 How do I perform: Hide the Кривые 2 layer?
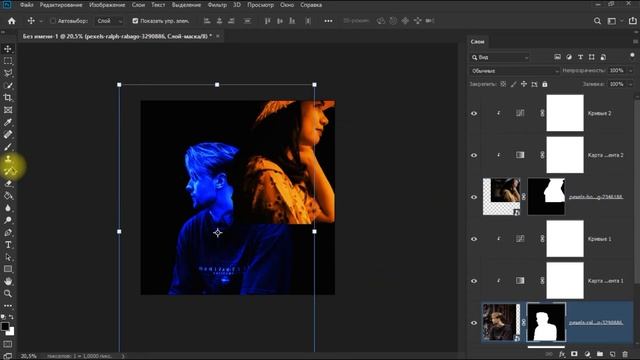click(x=474, y=113)
